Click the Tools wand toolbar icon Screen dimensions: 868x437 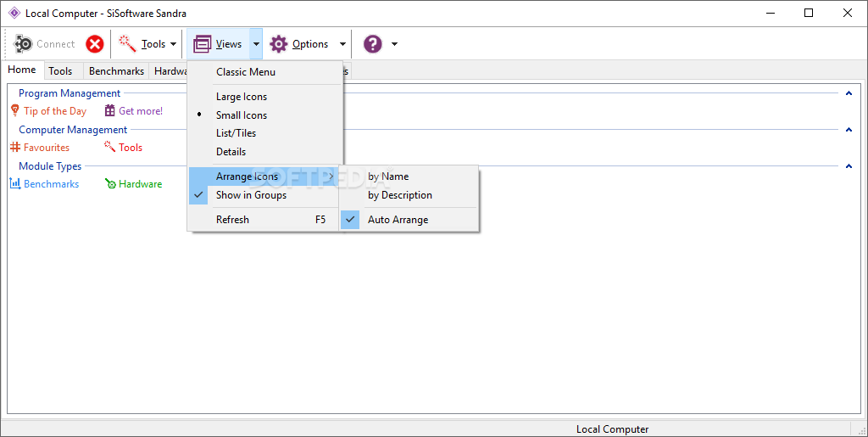tap(127, 44)
